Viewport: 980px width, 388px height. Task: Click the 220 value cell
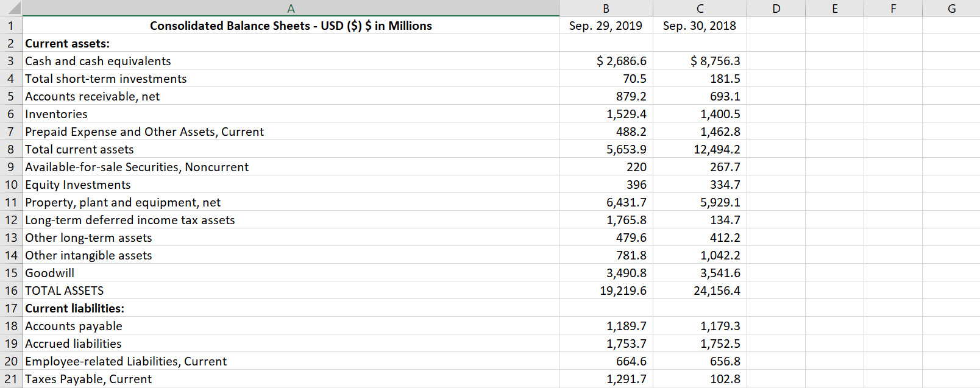606,167
